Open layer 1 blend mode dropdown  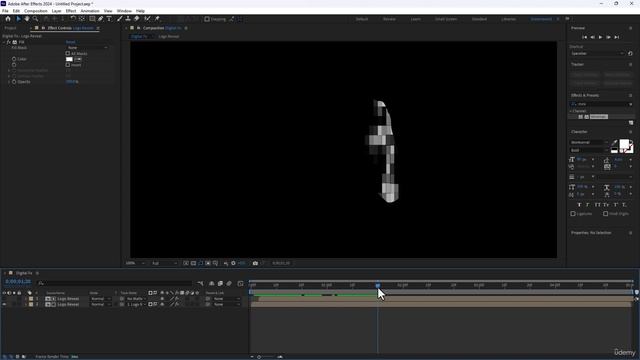pos(100,299)
